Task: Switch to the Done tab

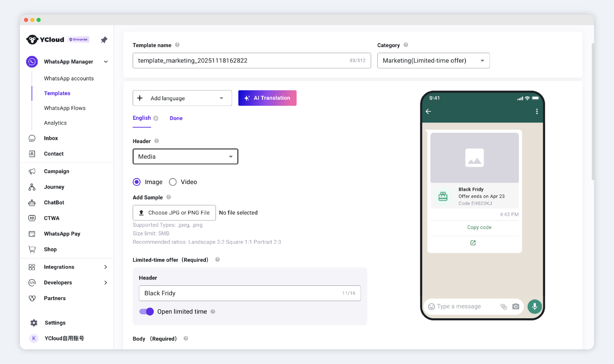Action: tap(176, 118)
